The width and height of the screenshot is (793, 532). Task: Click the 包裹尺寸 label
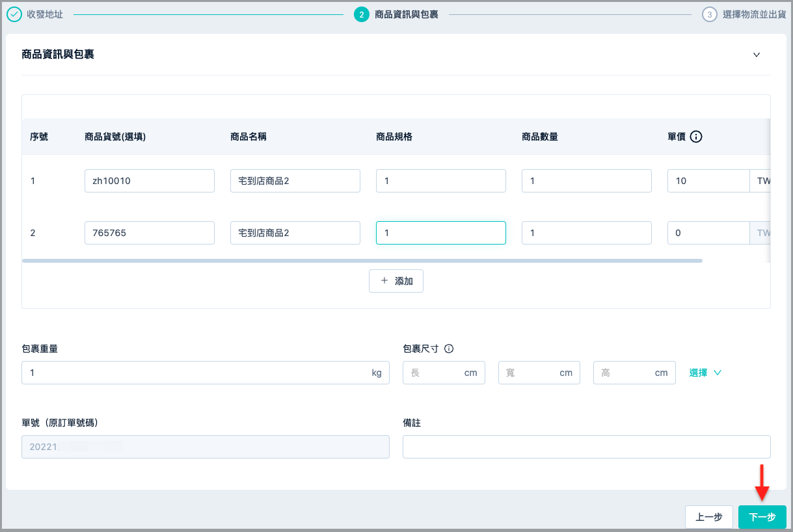tap(421, 349)
